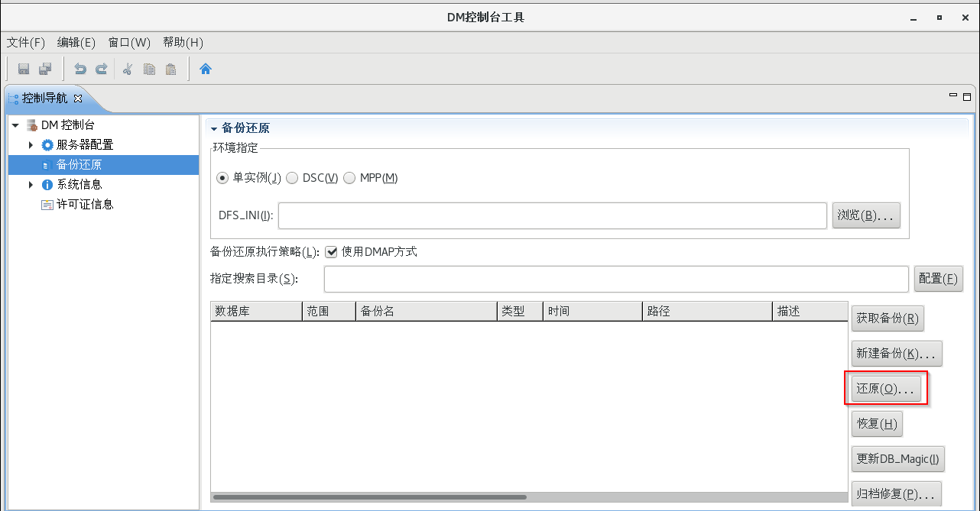
Task: Click the 获取备份(R) button
Action: point(888,318)
